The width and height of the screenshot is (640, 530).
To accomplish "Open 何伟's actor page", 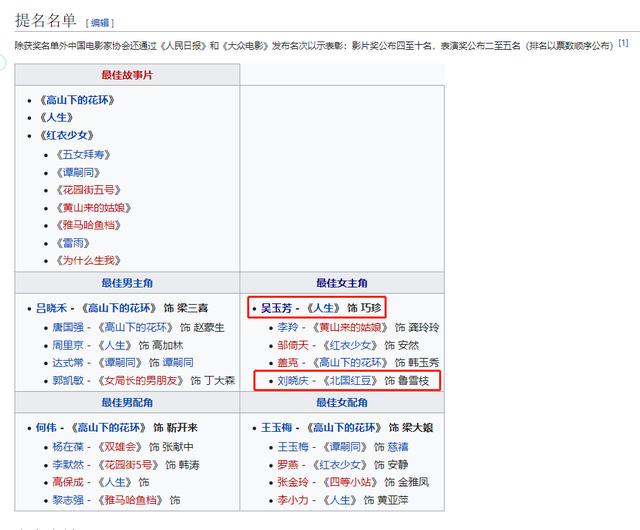I will coord(46,428).
